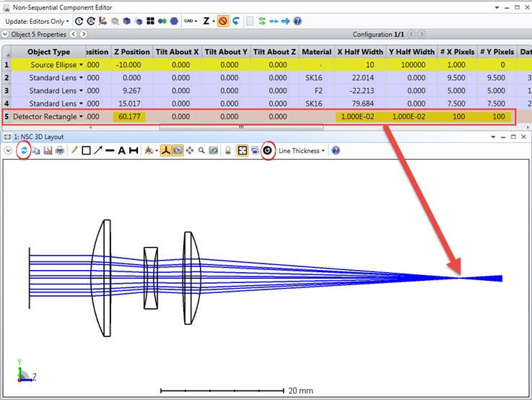Go to next configuration arrow
532x400 pixels.
click(422, 34)
